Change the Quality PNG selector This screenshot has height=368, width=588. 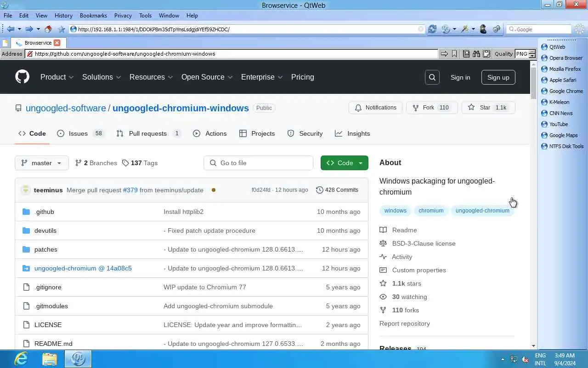click(526, 54)
